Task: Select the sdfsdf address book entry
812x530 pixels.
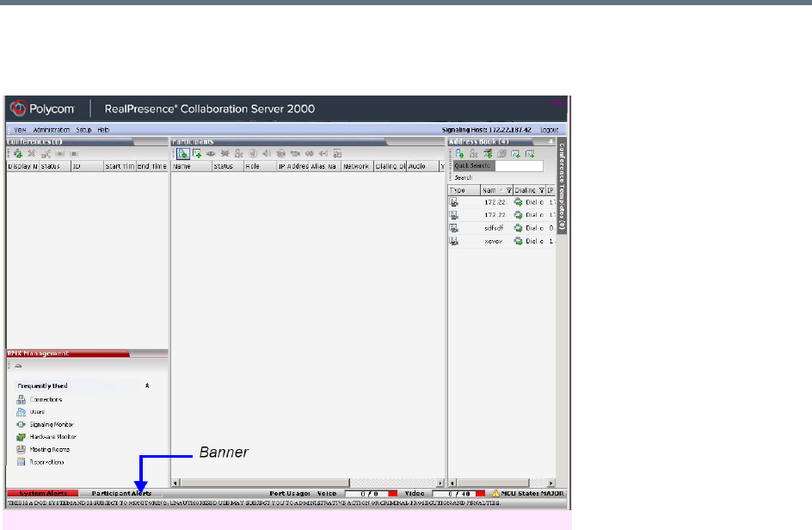Action: point(501,228)
